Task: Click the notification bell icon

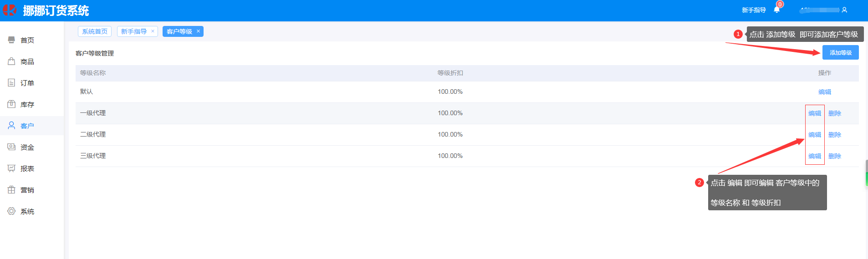Action: point(776,10)
